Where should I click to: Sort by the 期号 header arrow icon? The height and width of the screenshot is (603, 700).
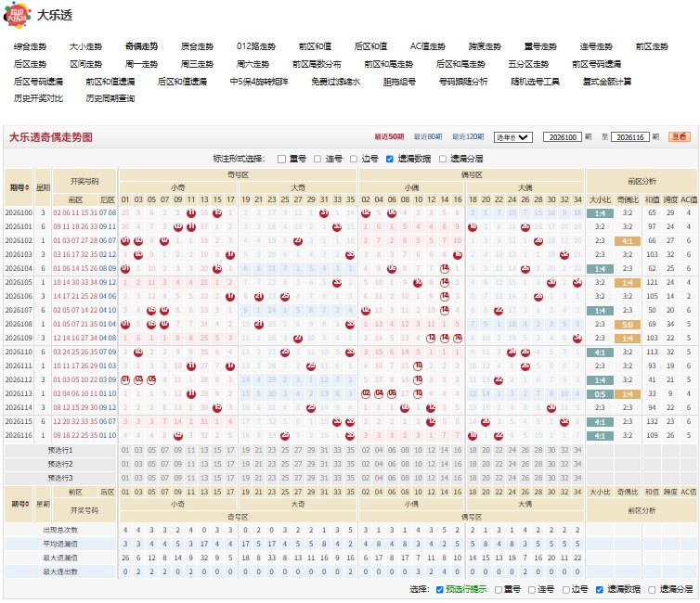coord(27,187)
